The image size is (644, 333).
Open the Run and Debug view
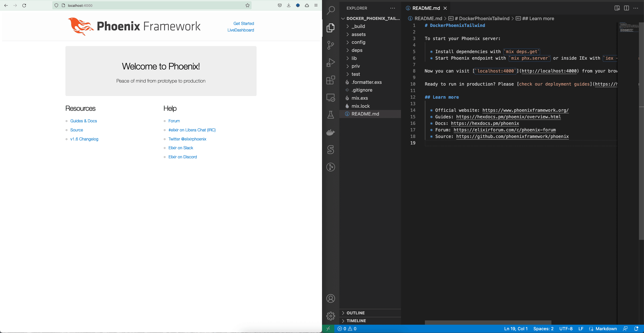point(331,62)
